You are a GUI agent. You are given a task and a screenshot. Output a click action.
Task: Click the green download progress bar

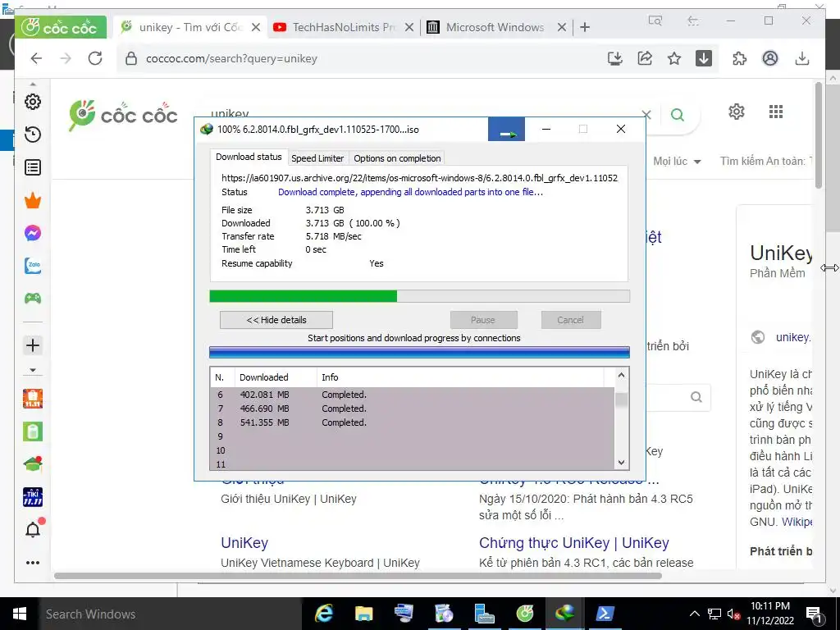tap(419, 296)
